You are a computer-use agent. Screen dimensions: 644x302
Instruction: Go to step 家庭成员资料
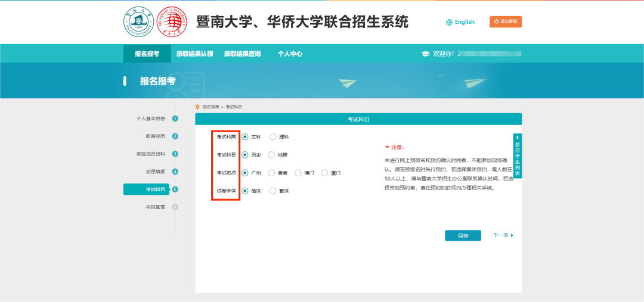pos(151,154)
